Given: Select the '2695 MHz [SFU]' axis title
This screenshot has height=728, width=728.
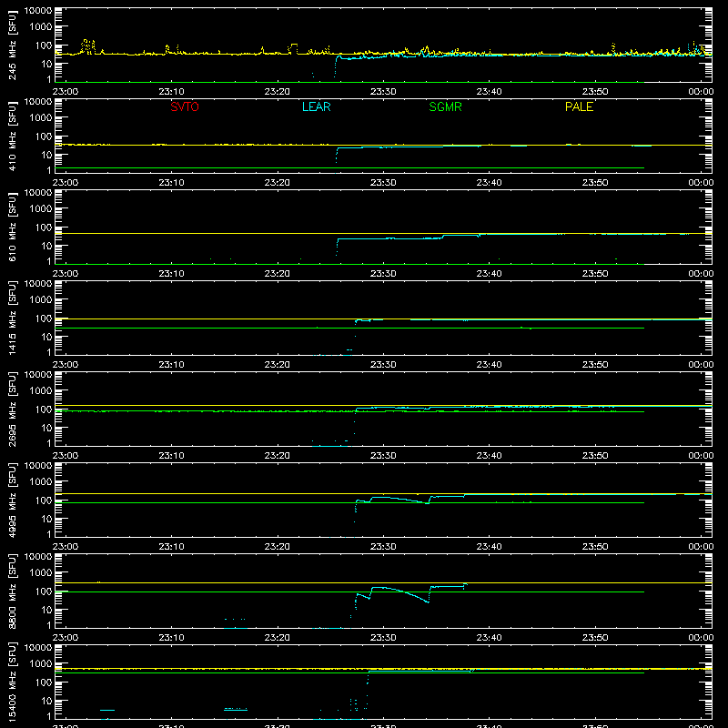Looking at the screenshot, I should tap(12, 409).
